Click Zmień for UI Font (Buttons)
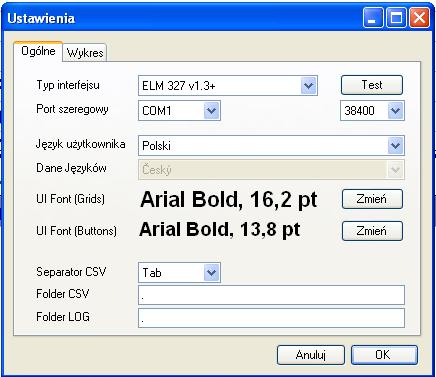436x377 pixels. (372, 231)
